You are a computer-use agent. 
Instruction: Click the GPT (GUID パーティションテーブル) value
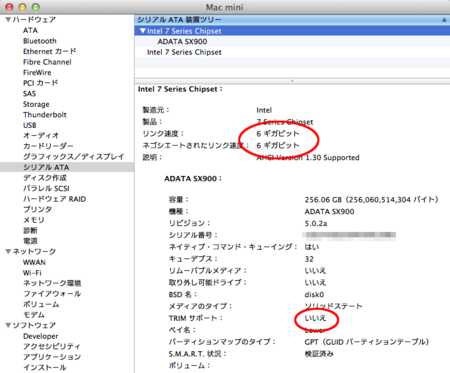coord(367,342)
